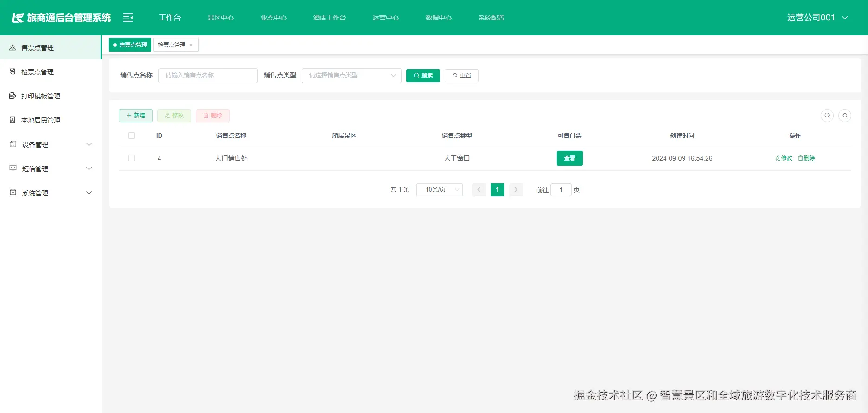The width and height of the screenshot is (868, 413).
Task: Click the 新增 button
Action: (x=135, y=116)
